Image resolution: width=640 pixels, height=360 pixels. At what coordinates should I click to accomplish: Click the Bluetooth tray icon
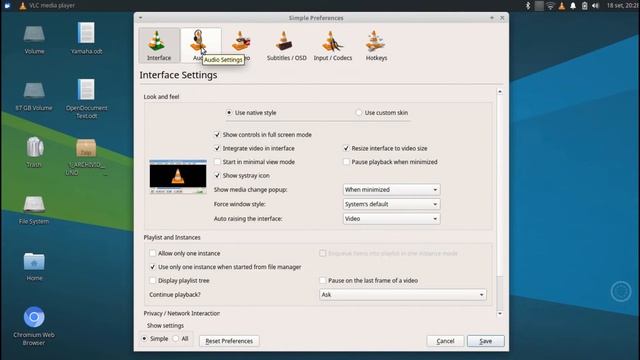coord(528,5)
